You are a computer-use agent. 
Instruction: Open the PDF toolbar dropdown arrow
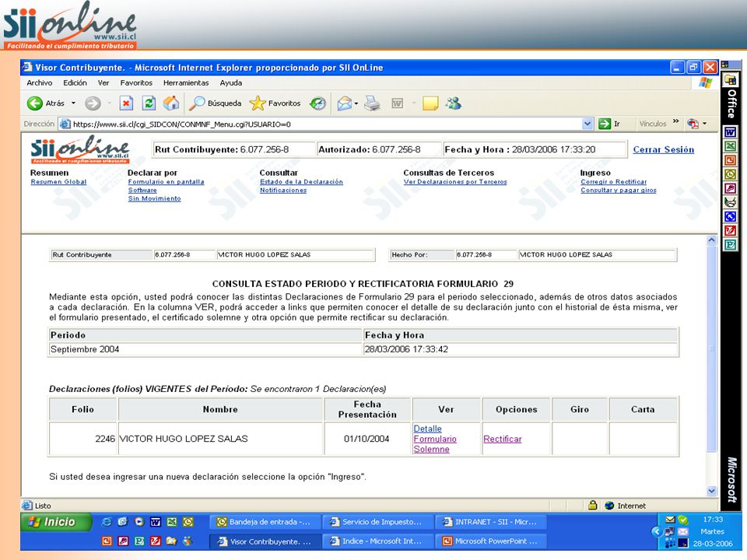tap(705, 124)
